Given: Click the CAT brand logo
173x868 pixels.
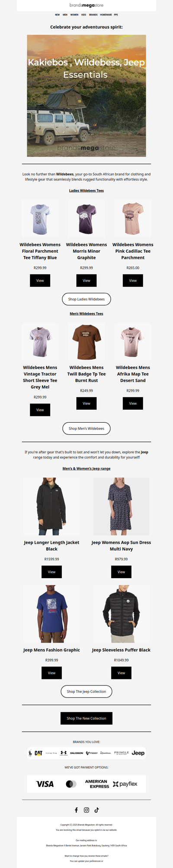Looking at the screenshot, I should [38, 753].
